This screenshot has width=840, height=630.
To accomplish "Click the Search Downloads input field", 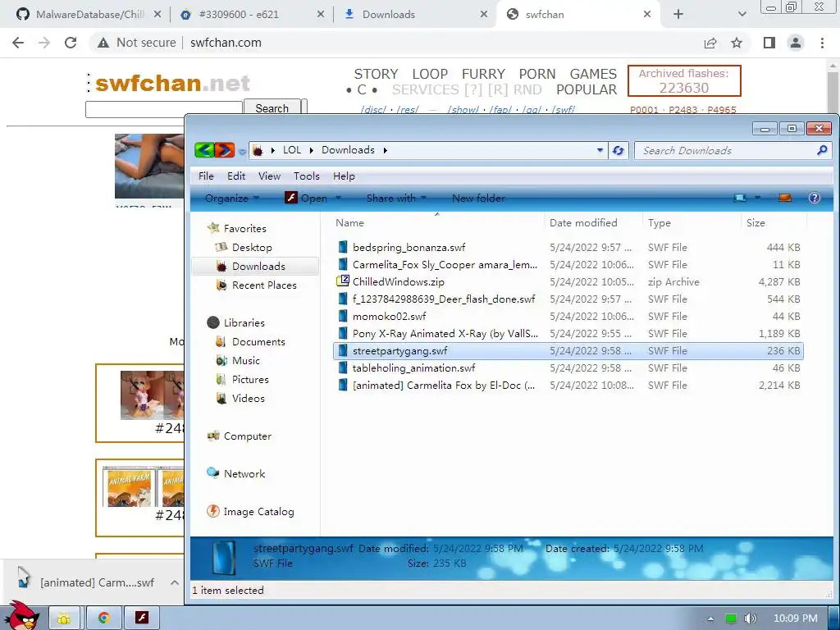I will pos(725,151).
